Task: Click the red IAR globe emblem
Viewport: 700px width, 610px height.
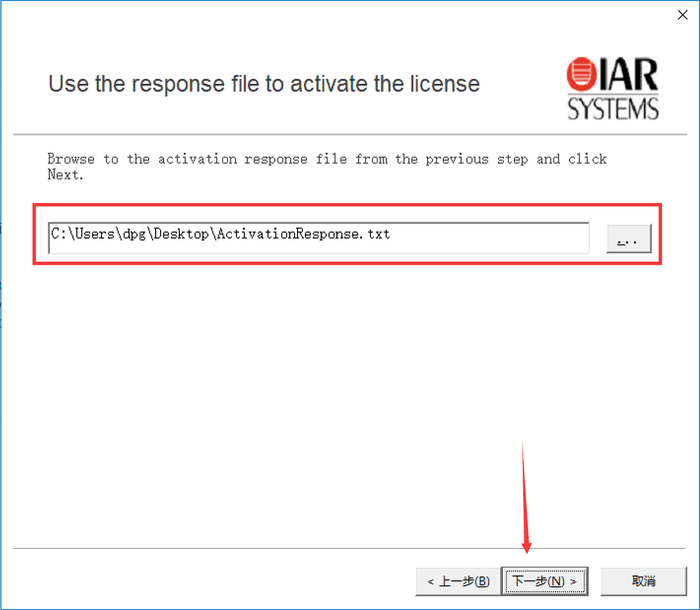Action: tap(582, 74)
